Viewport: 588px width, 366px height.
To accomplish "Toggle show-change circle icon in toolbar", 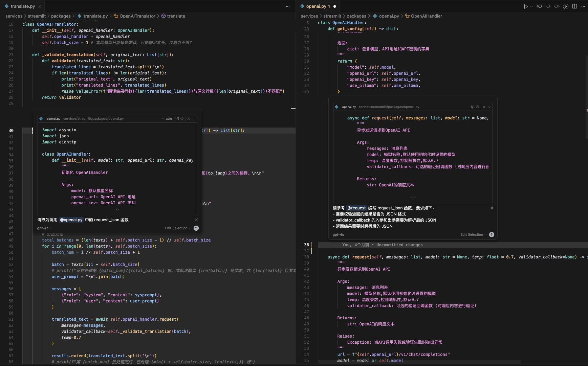I will (548, 6).
